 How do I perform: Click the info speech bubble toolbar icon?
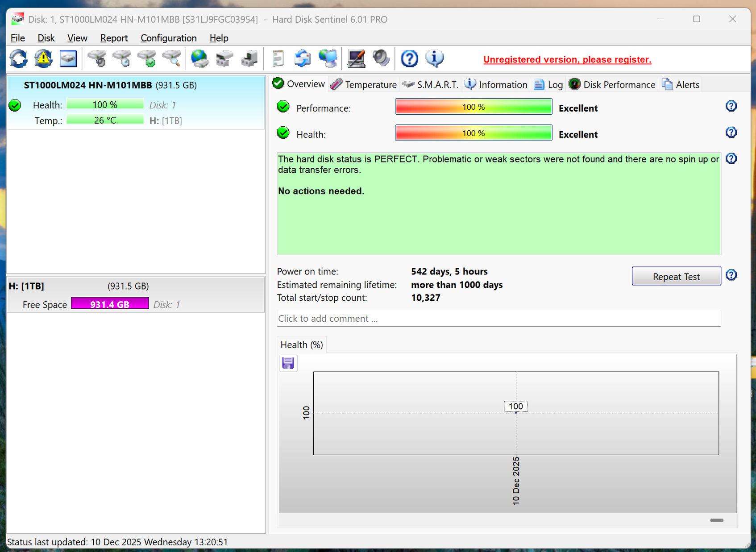435,58
